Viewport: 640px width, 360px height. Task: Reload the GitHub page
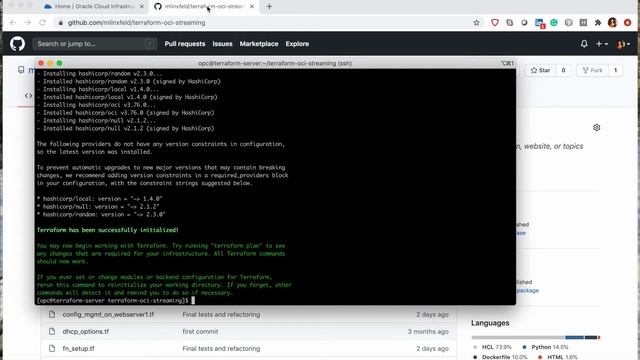[42, 23]
